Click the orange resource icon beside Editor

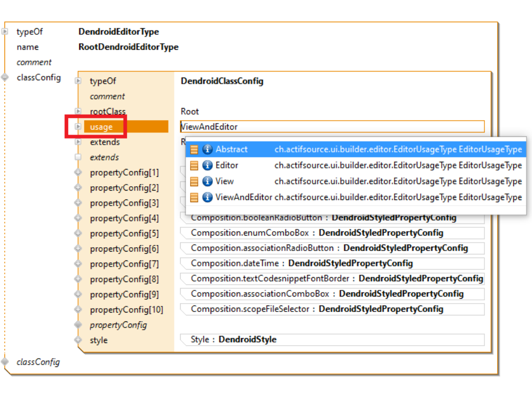click(x=194, y=165)
